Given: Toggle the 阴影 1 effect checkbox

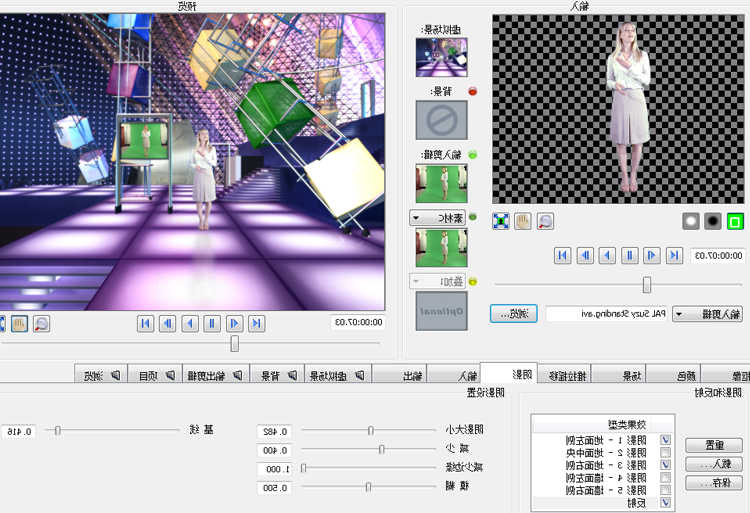Looking at the screenshot, I should [x=667, y=440].
